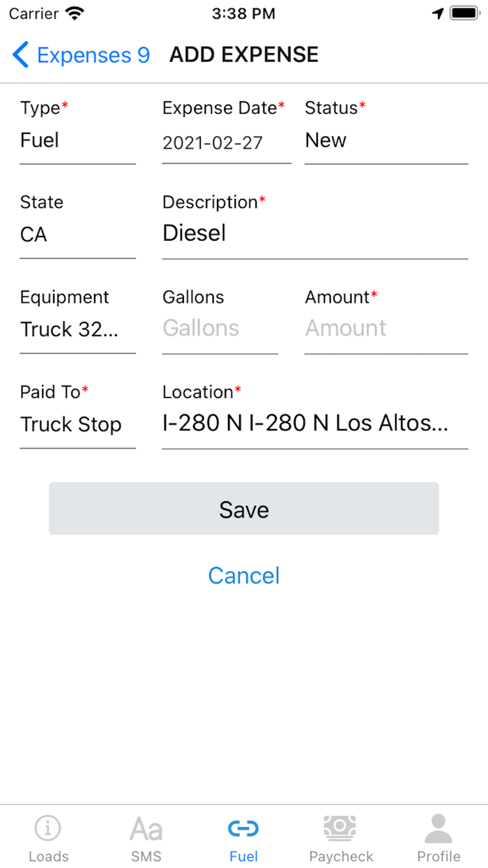488x868 pixels.
Task: Cancel adding this expense
Action: [x=243, y=575]
